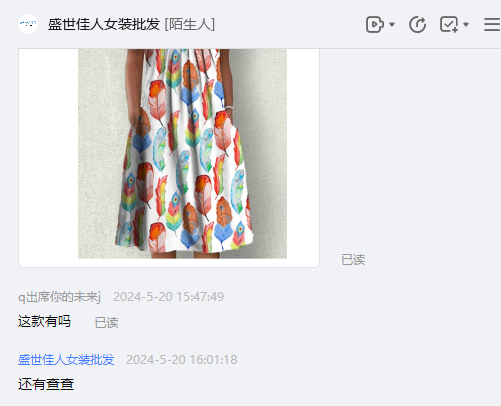Click the add-task checkmark icon
501x406 pixels.
coord(449,24)
